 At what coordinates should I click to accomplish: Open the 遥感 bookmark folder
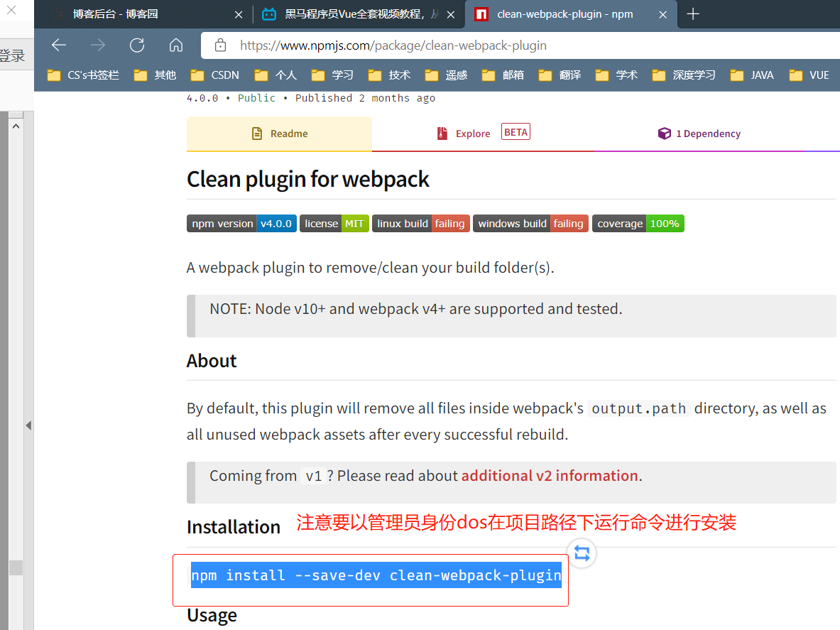click(x=446, y=75)
